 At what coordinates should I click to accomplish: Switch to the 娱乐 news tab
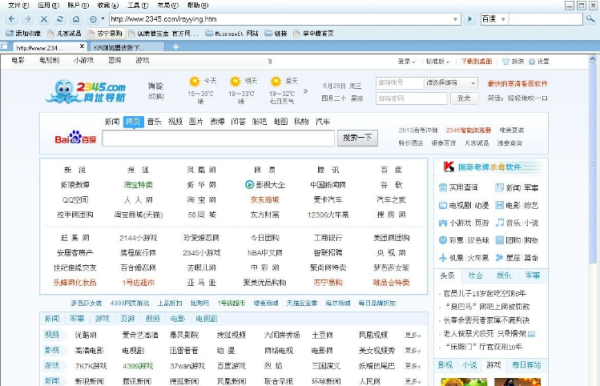pyautogui.click(x=504, y=275)
